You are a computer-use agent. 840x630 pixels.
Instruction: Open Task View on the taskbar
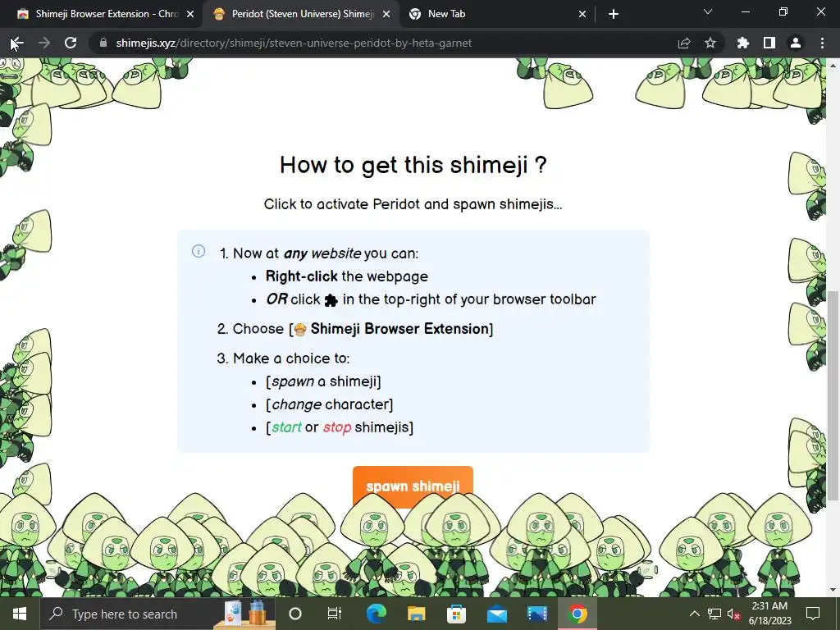pos(335,614)
